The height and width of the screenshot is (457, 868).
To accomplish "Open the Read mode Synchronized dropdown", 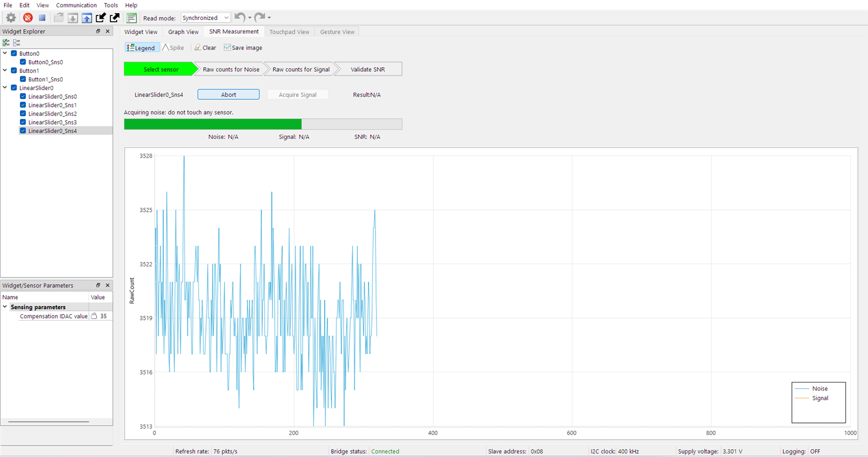I will (x=205, y=18).
